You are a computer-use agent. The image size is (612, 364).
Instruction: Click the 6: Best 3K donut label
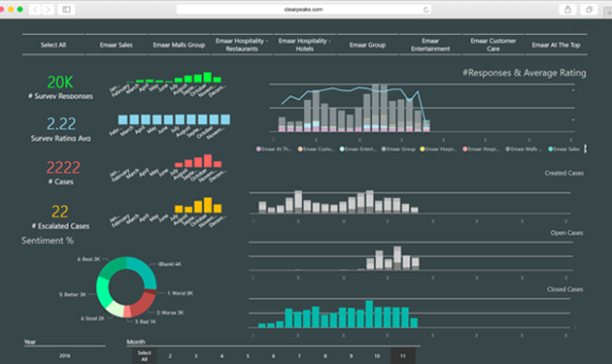88,259
